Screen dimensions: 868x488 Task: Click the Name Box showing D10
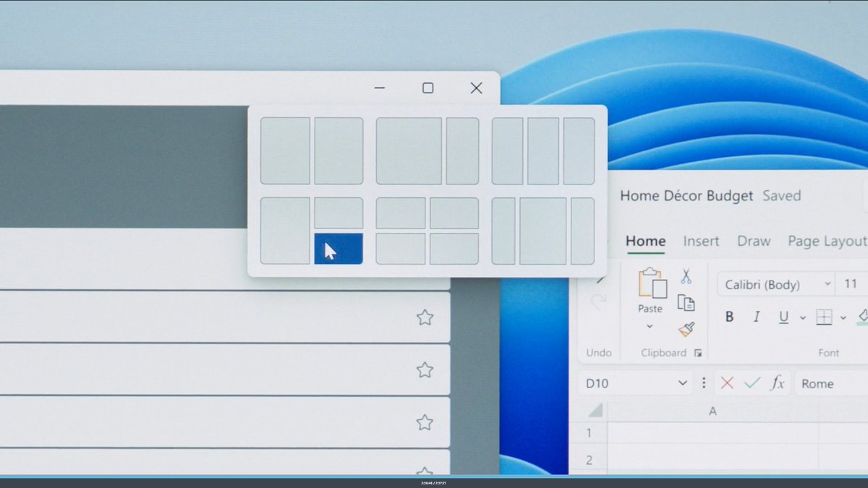637,383
